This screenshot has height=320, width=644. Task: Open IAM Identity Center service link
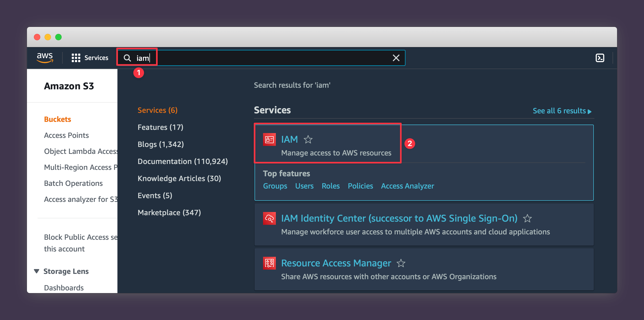399,218
